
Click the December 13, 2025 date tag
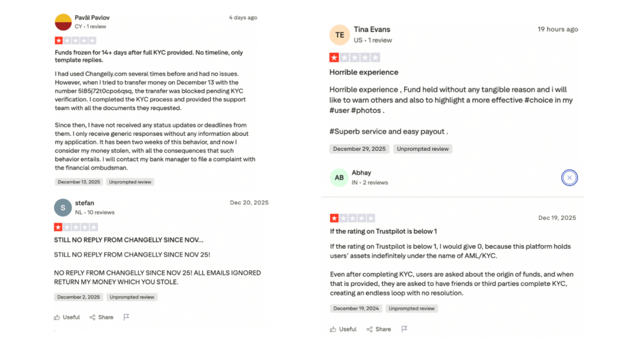coord(79,182)
